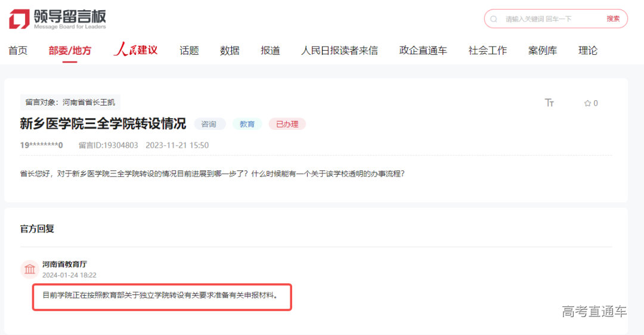The height and width of the screenshot is (335, 644).
Task: Navigate to 政企直通车 section
Action: pyautogui.click(x=423, y=51)
